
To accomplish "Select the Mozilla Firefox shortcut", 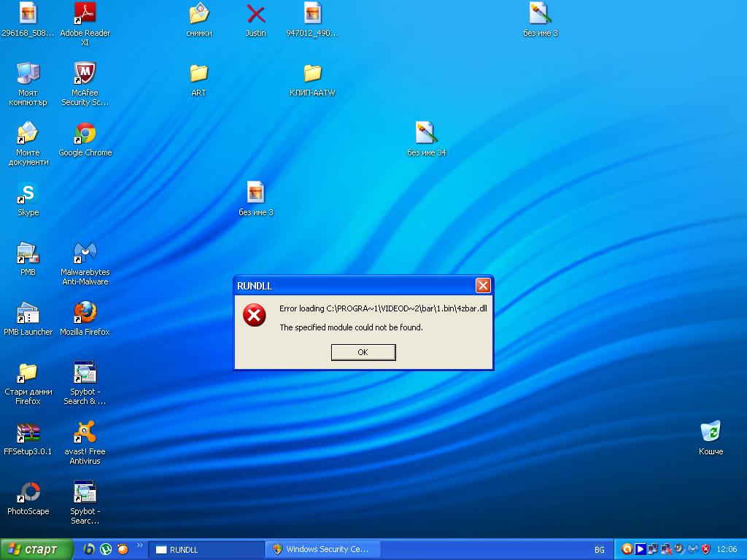I will point(85,319).
